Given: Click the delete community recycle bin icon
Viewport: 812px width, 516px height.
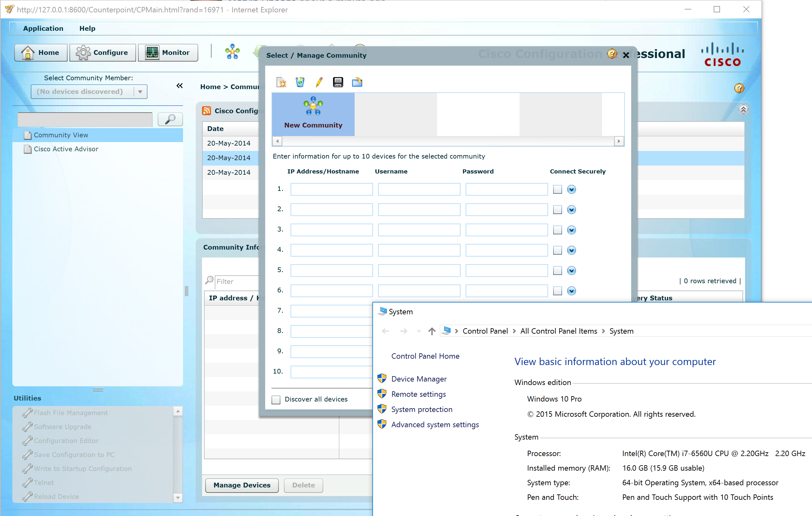Looking at the screenshot, I should pyautogui.click(x=300, y=82).
